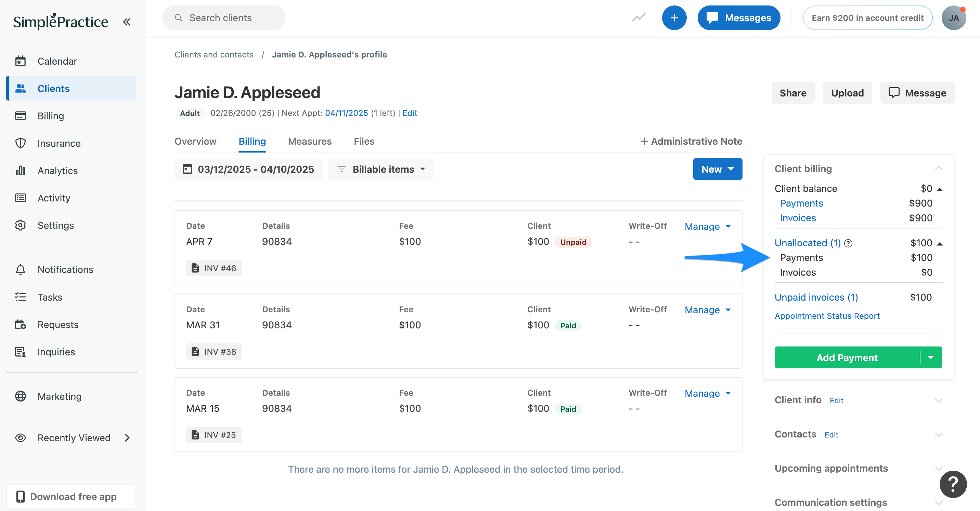Open Insurance from the sidebar
The width and height of the screenshot is (980, 511).
click(x=20, y=143)
